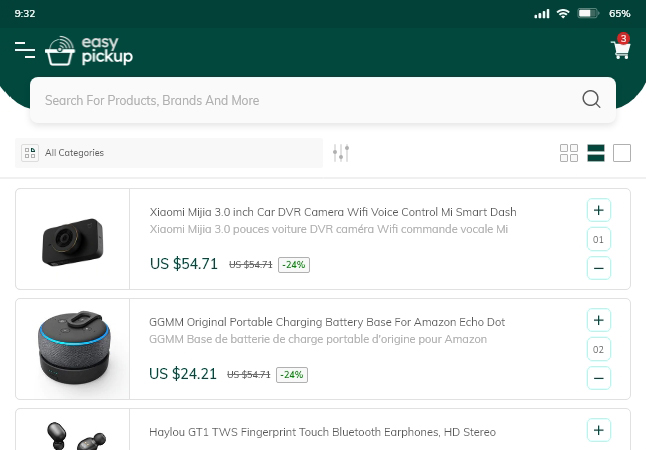Click the cart badge showing 3
The width and height of the screenshot is (646, 450).
pos(623,38)
